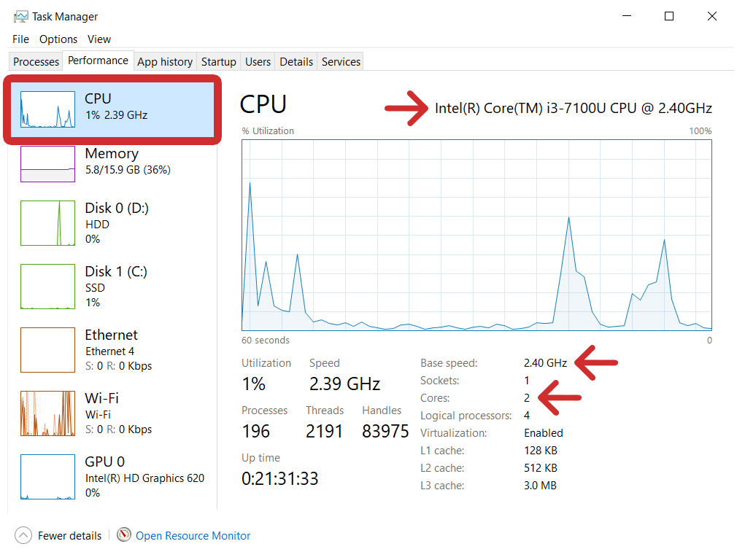Click the Open Resource Monitor icon
Viewport: 737px width, 560px height.
pos(124,535)
